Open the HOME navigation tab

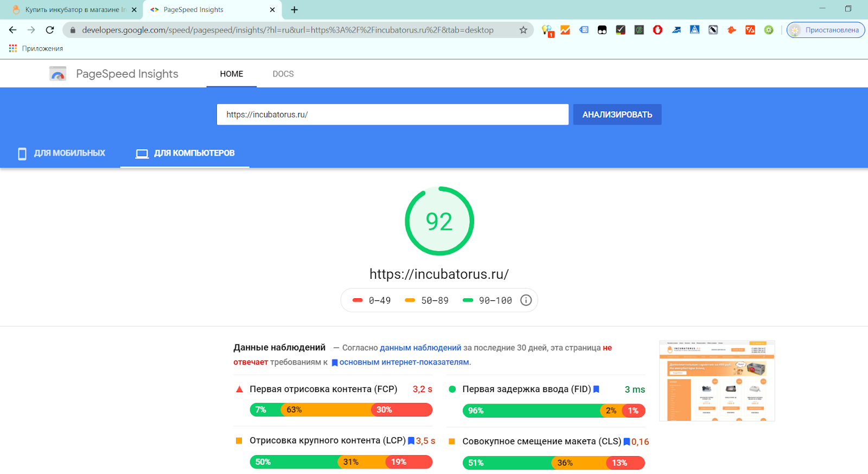tap(232, 74)
